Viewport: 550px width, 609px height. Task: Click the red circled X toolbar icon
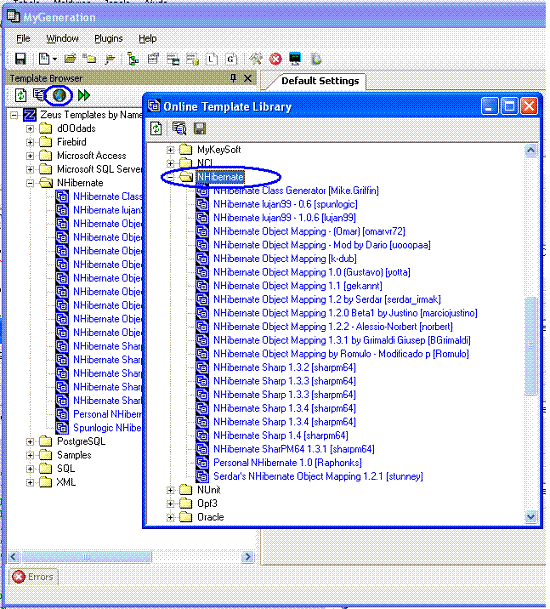275,59
